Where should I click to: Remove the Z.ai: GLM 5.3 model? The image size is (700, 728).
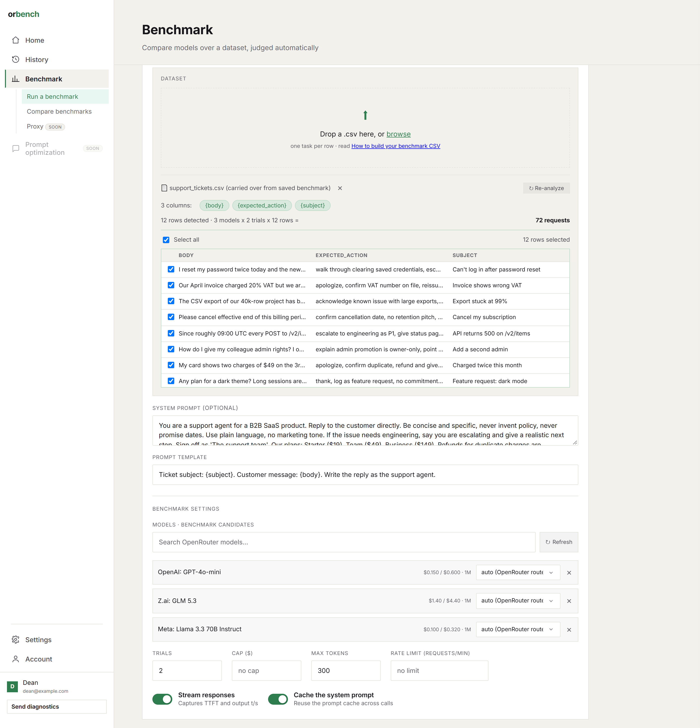569,601
